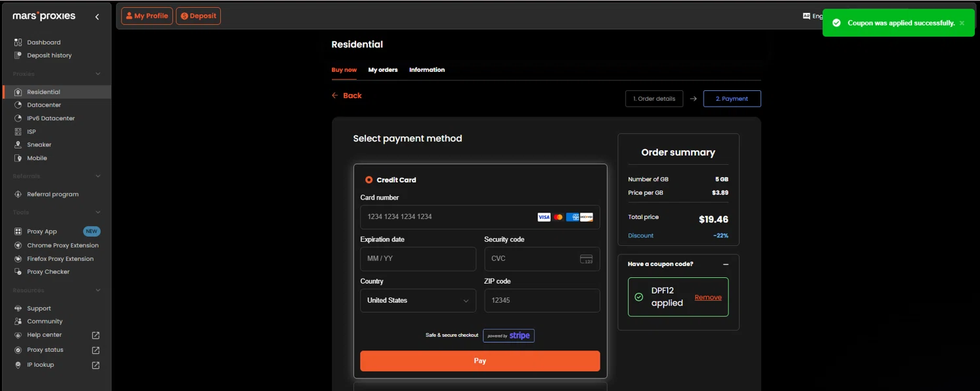Open IPv6 Datacenter proxies
This screenshot has height=391, width=980.
coord(51,118)
